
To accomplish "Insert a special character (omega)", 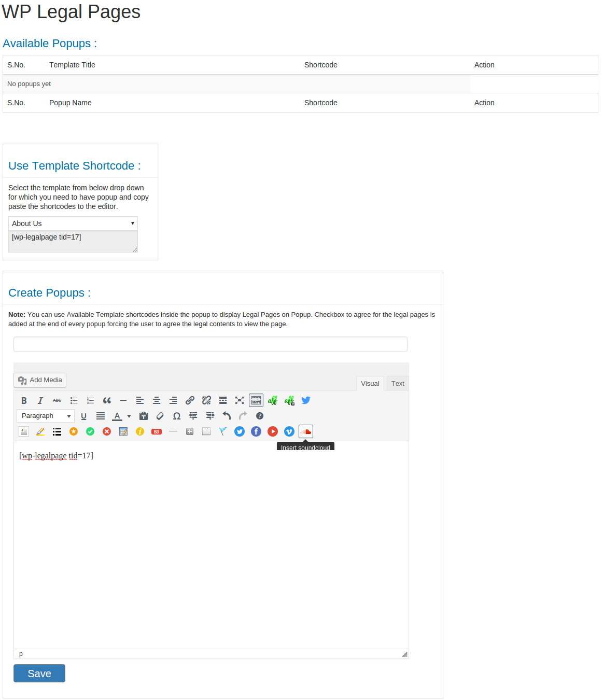I will coord(177,416).
